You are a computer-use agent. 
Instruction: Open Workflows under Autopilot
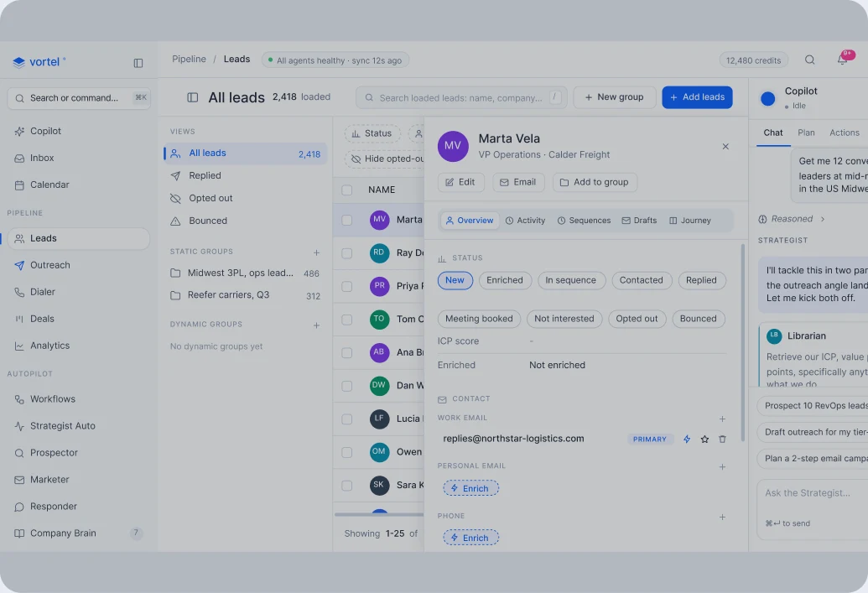79,399
